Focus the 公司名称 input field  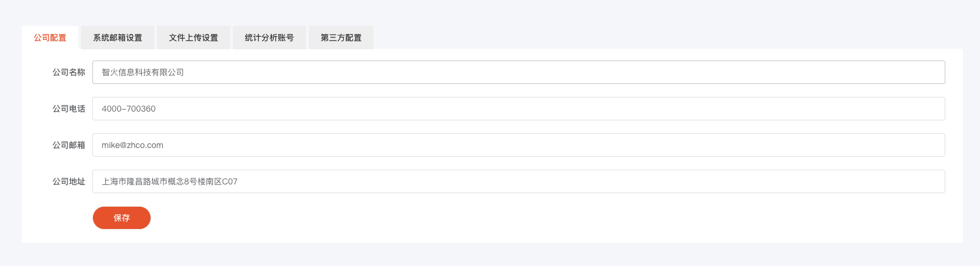[519, 72]
